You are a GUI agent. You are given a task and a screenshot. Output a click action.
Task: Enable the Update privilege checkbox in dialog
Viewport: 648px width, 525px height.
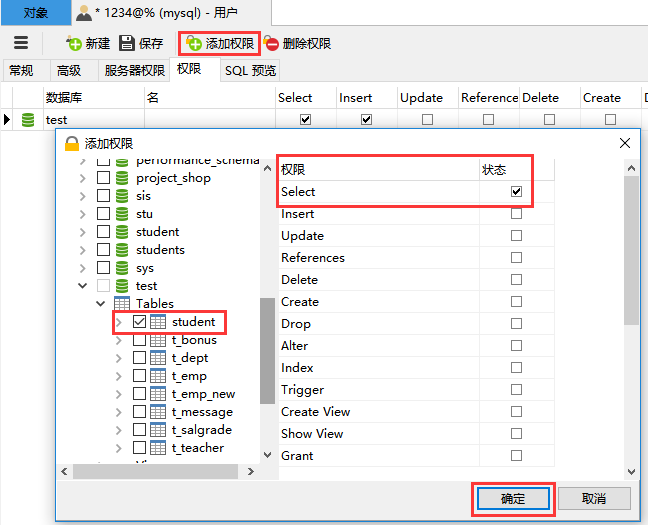pyautogui.click(x=516, y=236)
